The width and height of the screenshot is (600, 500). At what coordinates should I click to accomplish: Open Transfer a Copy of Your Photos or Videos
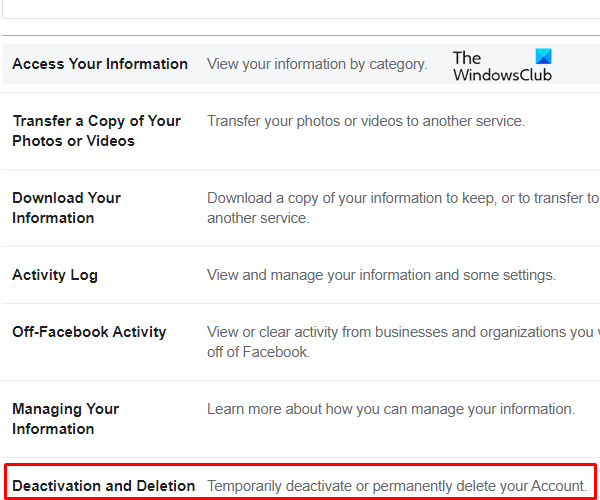(x=96, y=121)
